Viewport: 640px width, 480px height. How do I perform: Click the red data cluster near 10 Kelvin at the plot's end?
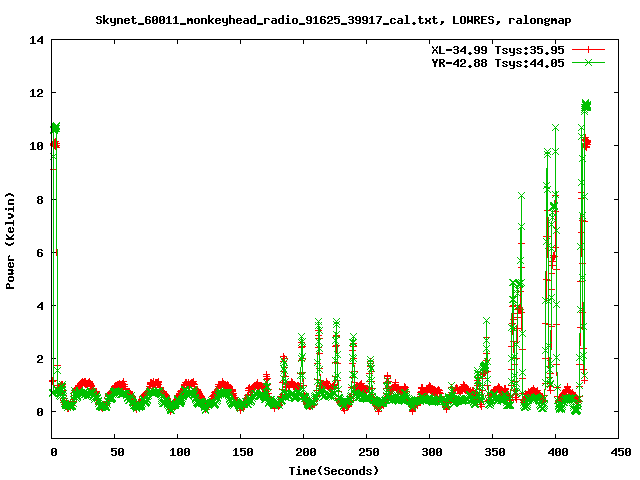pos(587,143)
